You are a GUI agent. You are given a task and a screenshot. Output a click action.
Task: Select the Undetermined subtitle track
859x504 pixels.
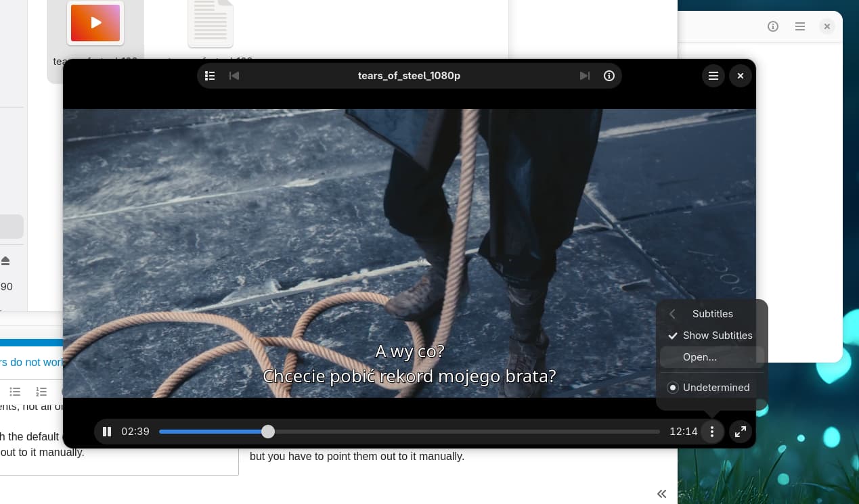coord(711,388)
